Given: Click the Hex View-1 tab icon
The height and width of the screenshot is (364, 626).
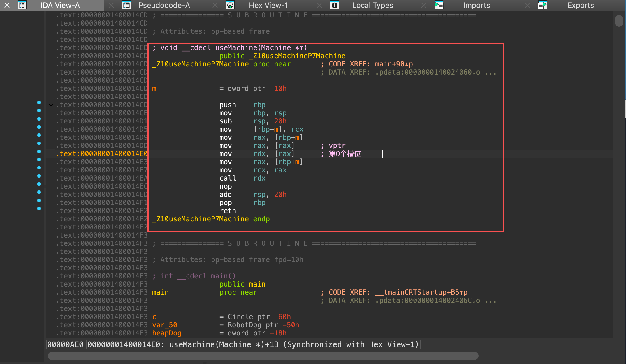Looking at the screenshot, I should (230, 5).
